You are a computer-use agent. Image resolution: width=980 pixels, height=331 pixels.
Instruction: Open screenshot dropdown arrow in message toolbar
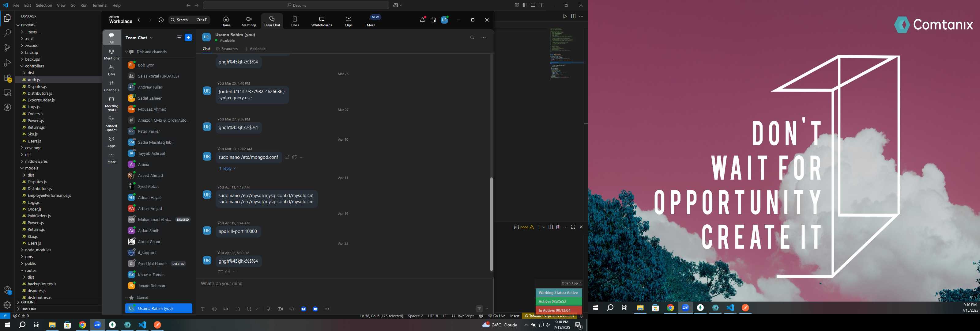tap(257, 309)
